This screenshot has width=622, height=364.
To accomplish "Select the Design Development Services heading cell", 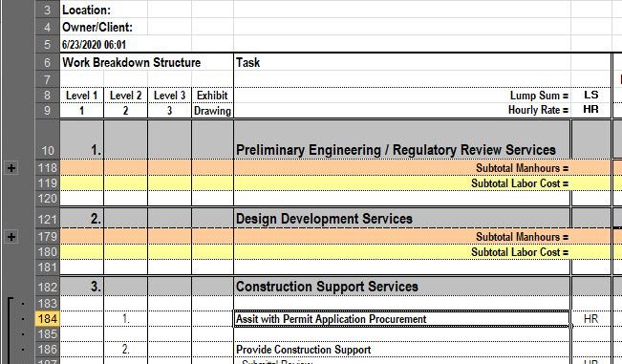I will tap(402, 219).
